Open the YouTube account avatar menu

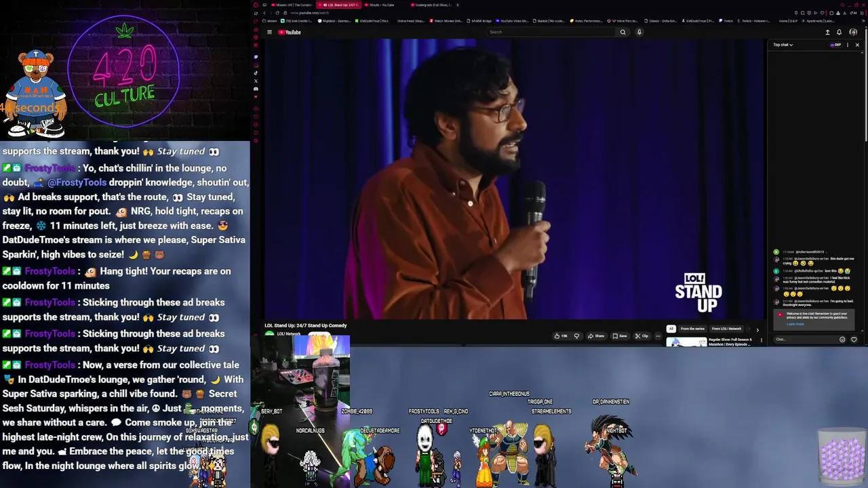click(853, 32)
